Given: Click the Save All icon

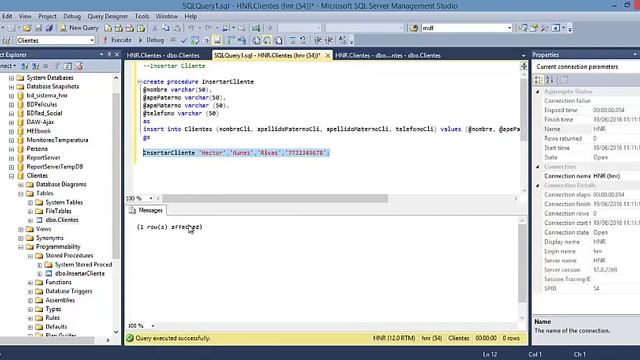Looking at the screenshot, I should [49, 28].
